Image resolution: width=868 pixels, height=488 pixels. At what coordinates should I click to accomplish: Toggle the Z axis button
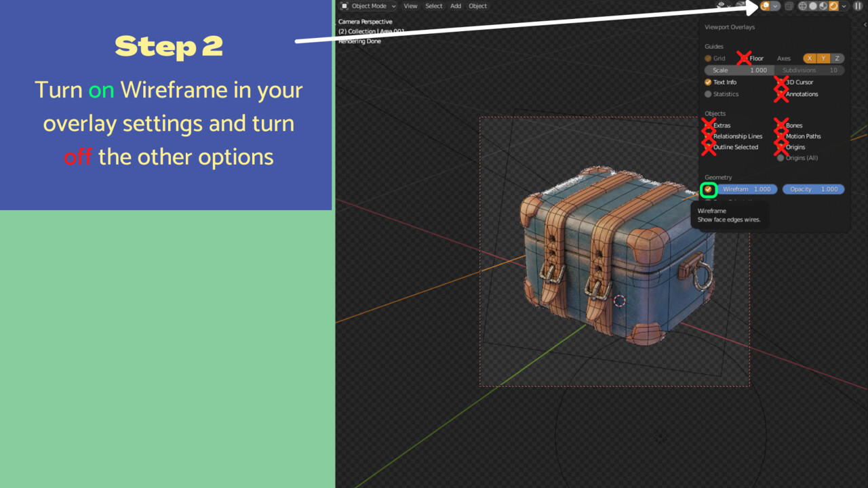837,59
